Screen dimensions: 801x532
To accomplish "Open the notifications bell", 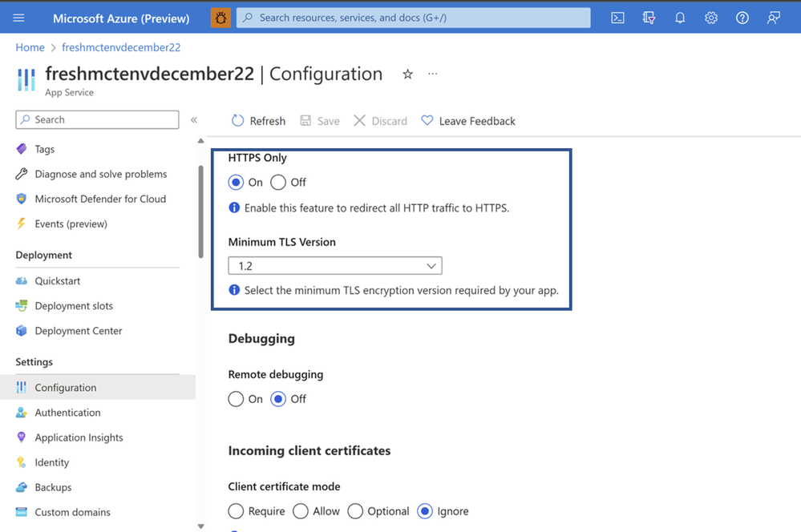I will click(x=680, y=18).
